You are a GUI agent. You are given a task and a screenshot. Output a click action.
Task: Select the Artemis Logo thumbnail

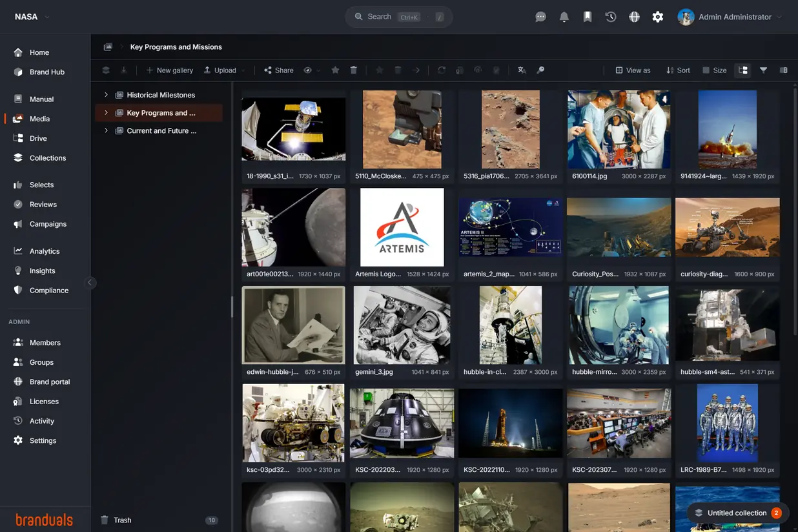402,227
